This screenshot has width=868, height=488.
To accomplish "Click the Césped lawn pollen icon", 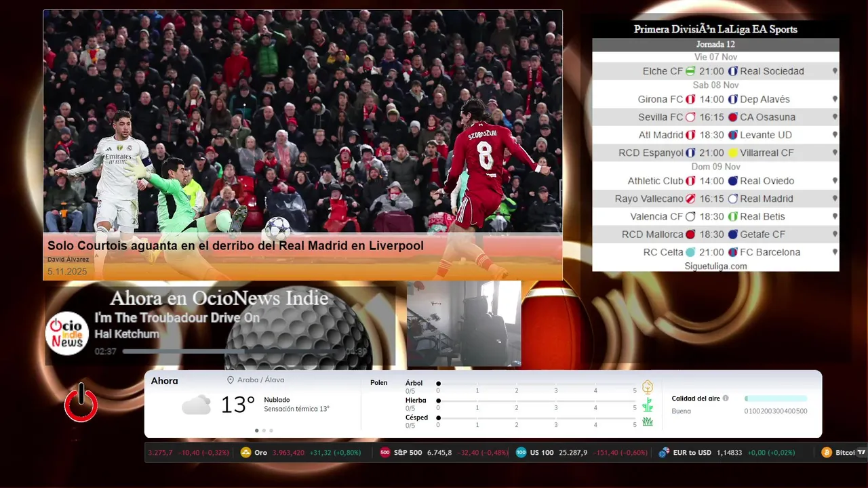I will pos(648,422).
